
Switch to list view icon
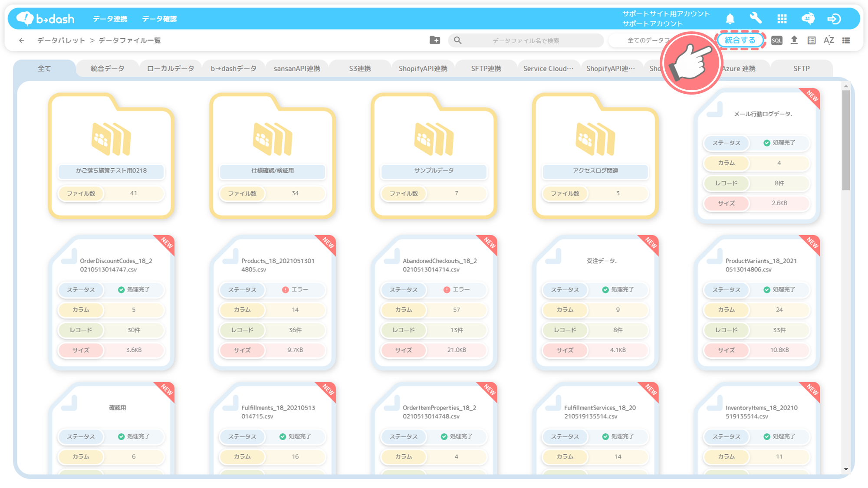[846, 40]
